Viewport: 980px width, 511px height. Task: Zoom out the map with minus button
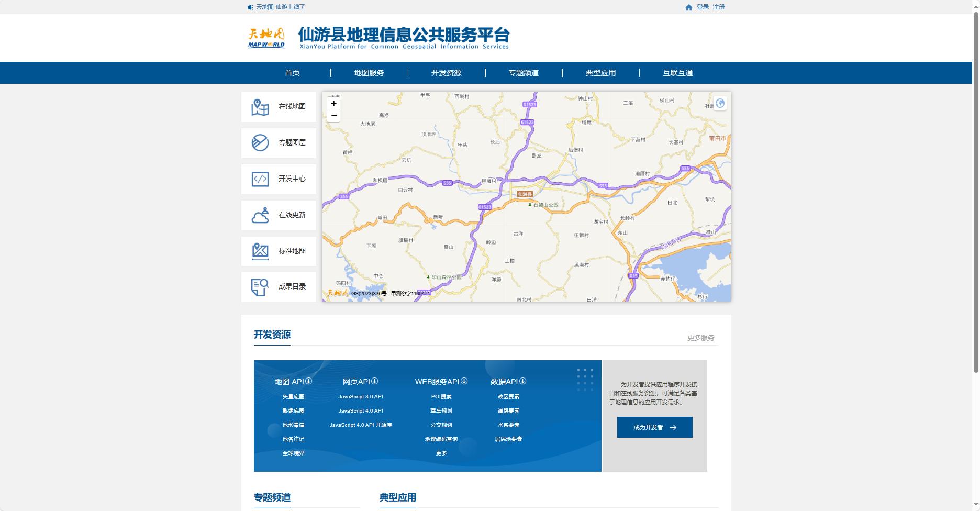pos(333,116)
